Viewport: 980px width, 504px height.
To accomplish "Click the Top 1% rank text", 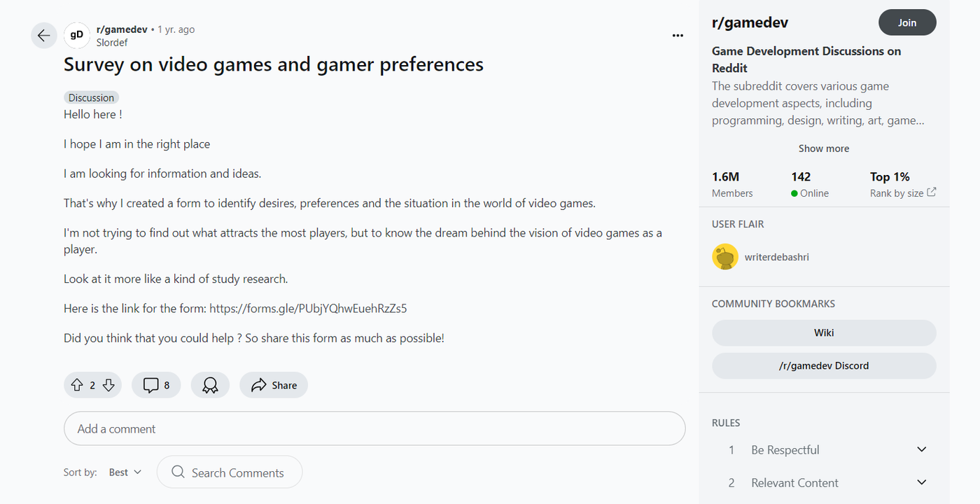I will click(890, 177).
